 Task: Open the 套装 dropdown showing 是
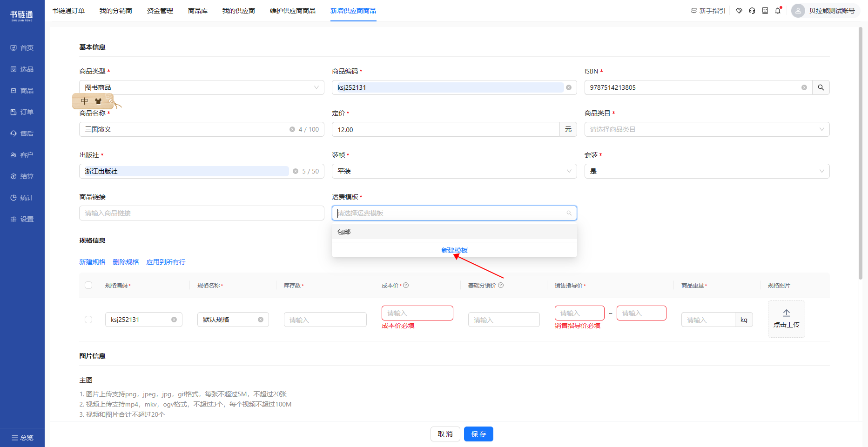pos(707,171)
